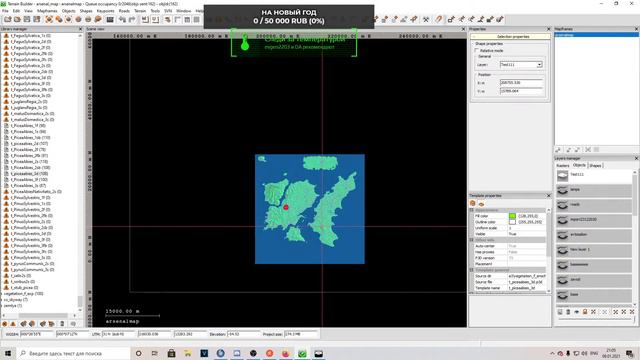Toggle visibility of the mysin23122020 layer
Screen dimensions: 640x360
(562, 221)
